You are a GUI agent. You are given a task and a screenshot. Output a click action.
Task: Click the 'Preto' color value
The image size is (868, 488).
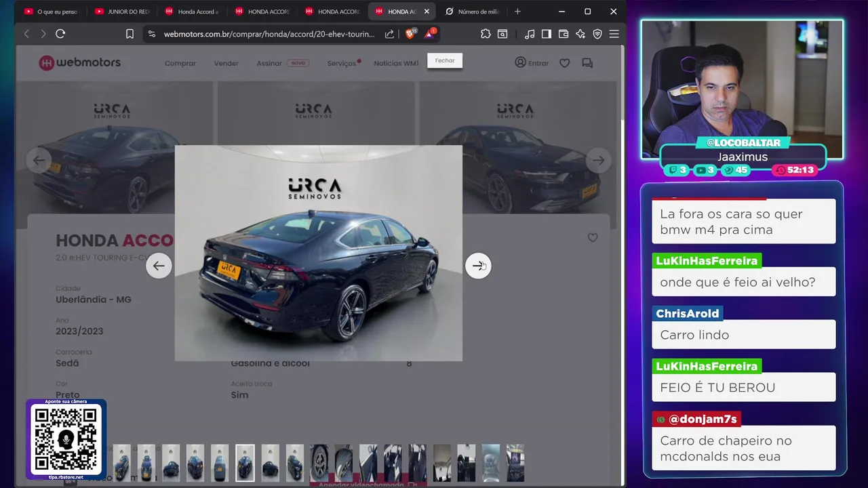coord(68,395)
